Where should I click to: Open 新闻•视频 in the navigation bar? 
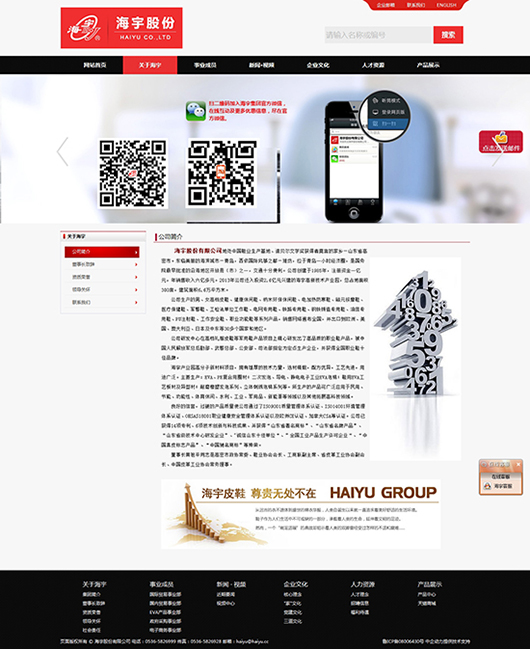[261, 65]
